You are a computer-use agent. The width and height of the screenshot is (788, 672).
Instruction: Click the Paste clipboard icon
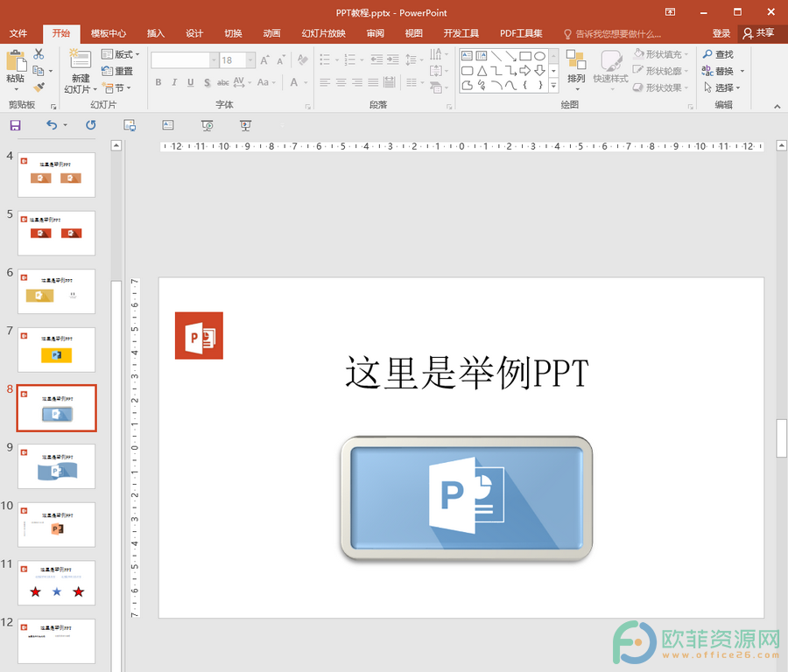(x=16, y=60)
